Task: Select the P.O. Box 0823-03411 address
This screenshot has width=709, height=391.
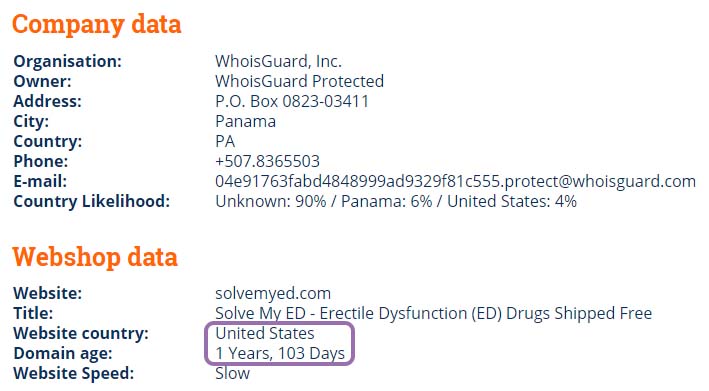Action: point(292,101)
